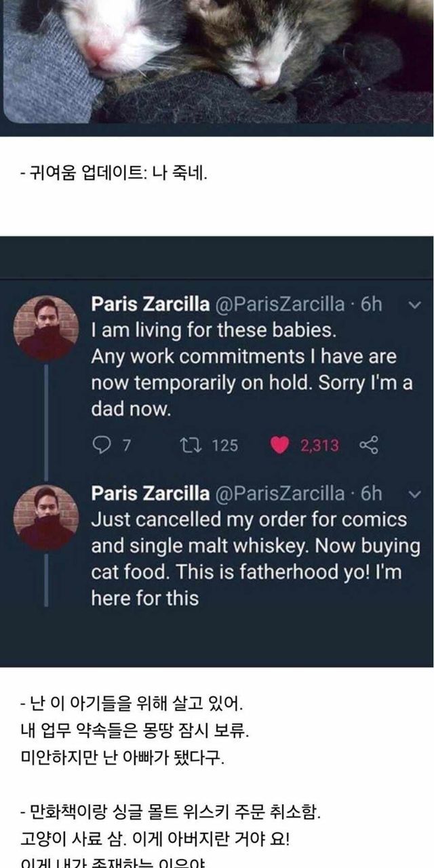Click the '6h' timestamp on second tweet
Image resolution: width=434 pixels, height=868 pixels.
click(x=371, y=493)
